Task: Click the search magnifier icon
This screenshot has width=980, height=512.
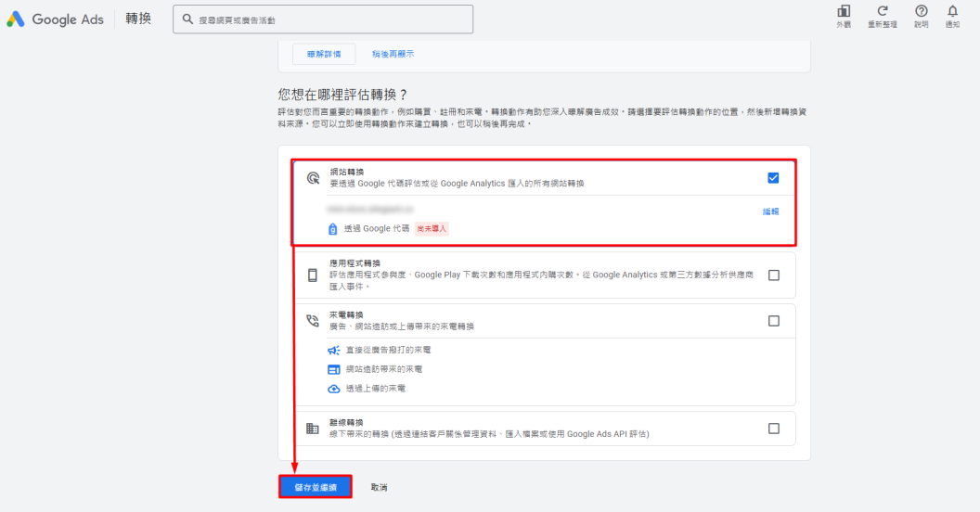Action: click(187, 19)
